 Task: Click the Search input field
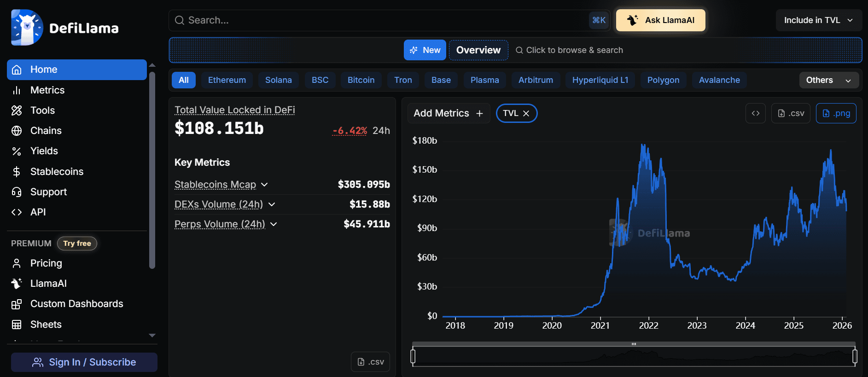point(390,20)
